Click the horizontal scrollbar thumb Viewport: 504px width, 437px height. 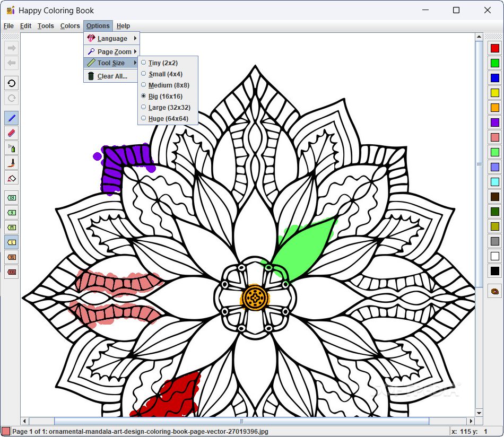(241, 421)
